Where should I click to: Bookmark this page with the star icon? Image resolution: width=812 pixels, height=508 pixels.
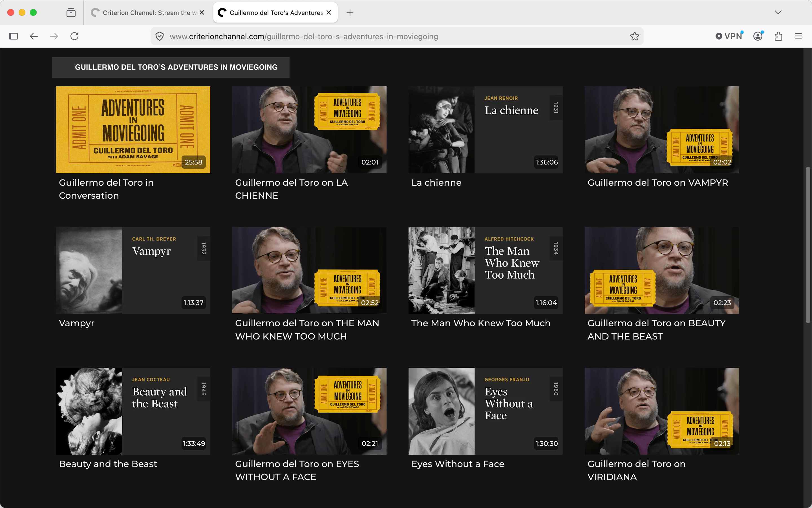pos(634,36)
